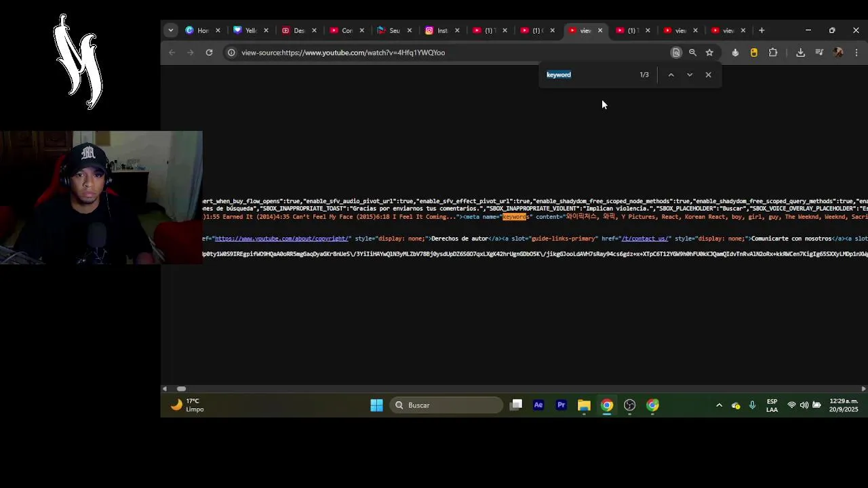Switch to the 'Des' browser tab

[293, 30]
